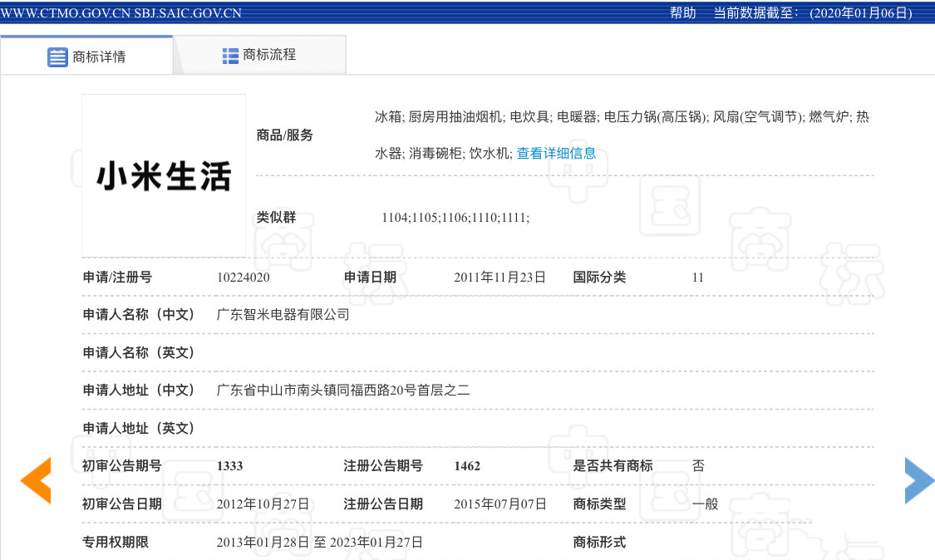Click the 是否共有商标 label
Viewport: 935px width, 560px height.
click(613, 466)
